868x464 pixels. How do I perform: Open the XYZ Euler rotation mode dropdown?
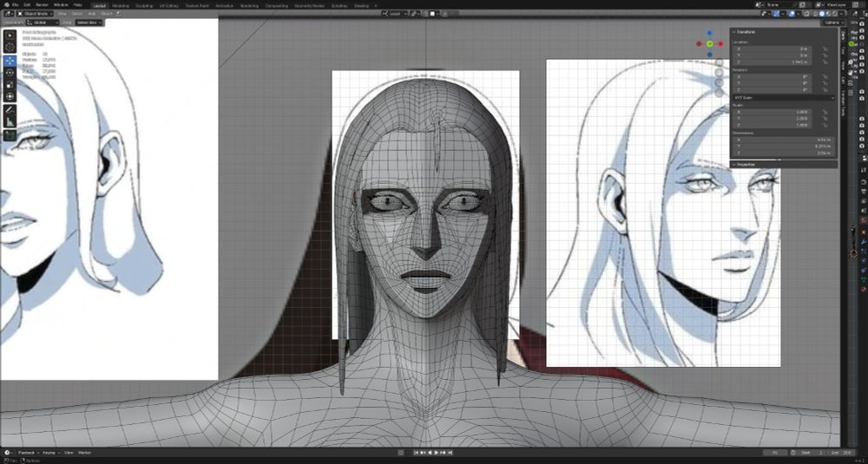pyautogui.click(x=783, y=98)
